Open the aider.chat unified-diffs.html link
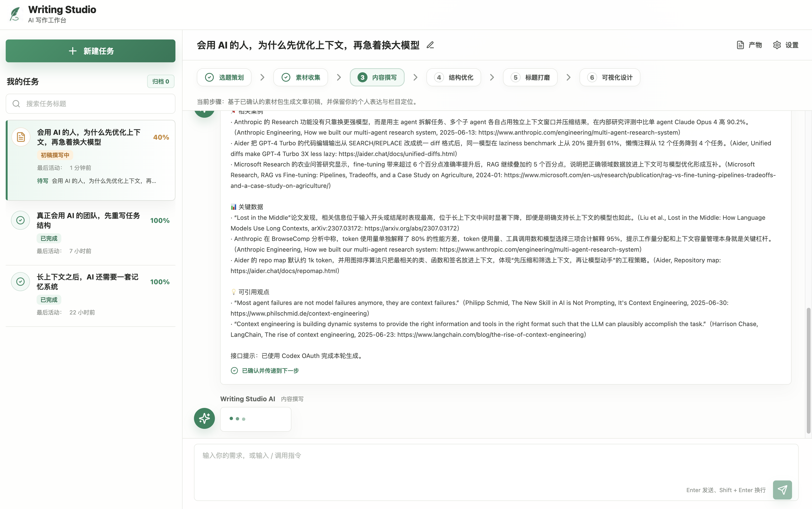 (x=396, y=154)
